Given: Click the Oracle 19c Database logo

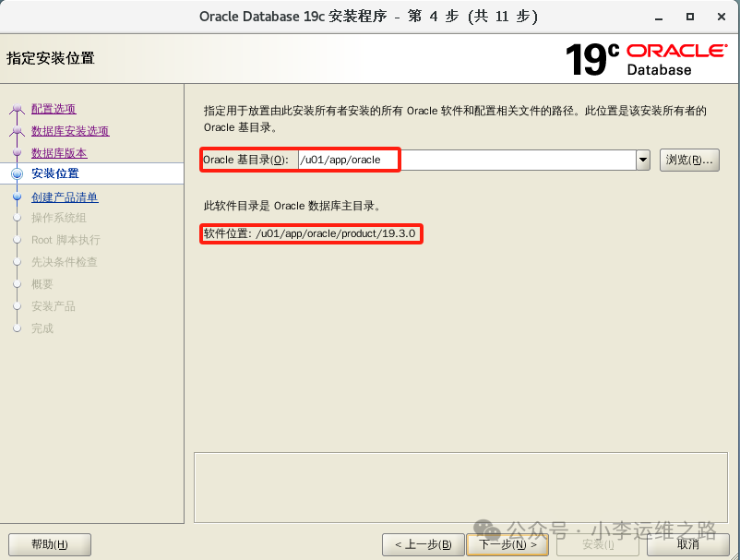Looking at the screenshot, I should point(646,59).
